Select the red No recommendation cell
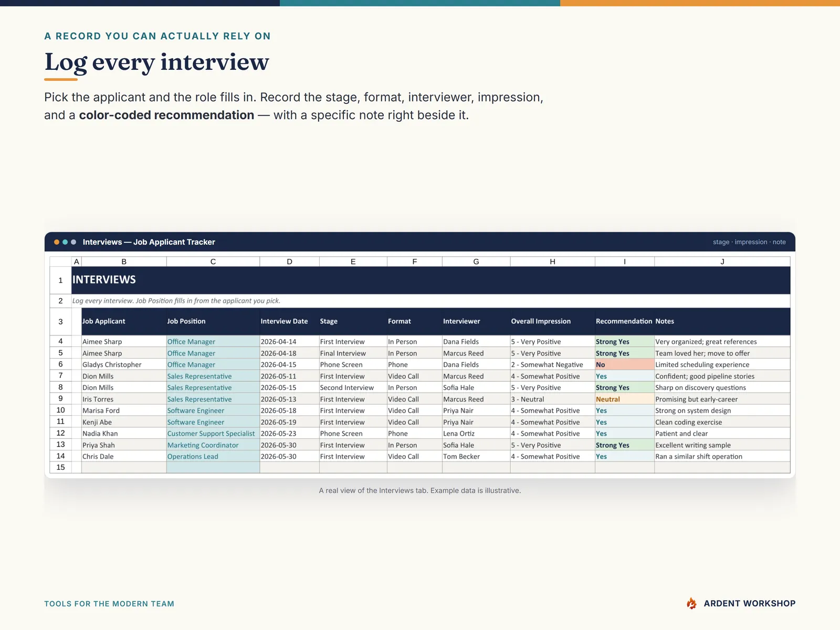840x630 pixels. click(625, 364)
